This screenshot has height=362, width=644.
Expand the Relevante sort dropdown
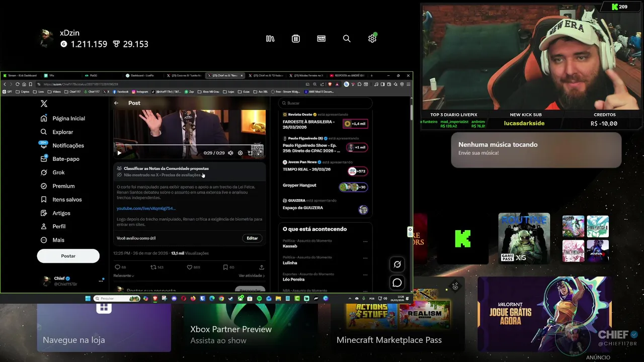point(124,276)
